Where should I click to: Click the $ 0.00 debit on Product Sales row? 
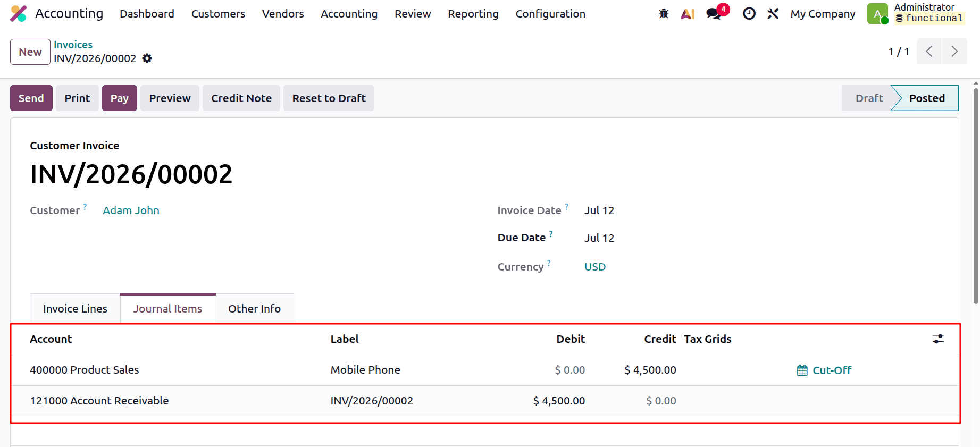click(x=570, y=370)
